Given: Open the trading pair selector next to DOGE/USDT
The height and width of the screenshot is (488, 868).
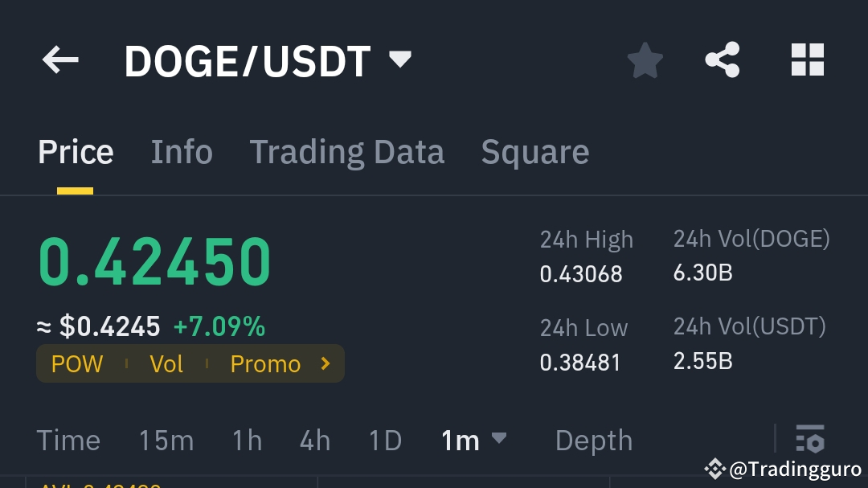Looking at the screenshot, I should [399, 59].
